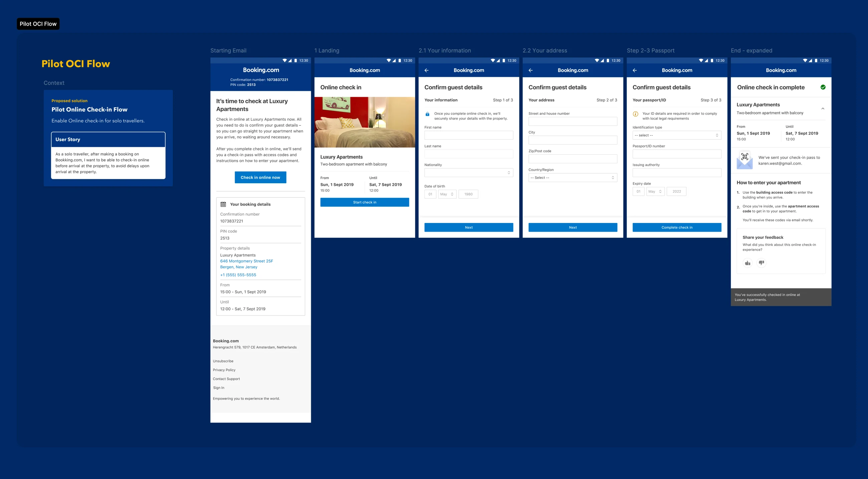Click the Expiry date day field
The image size is (868, 479).
click(x=639, y=191)
